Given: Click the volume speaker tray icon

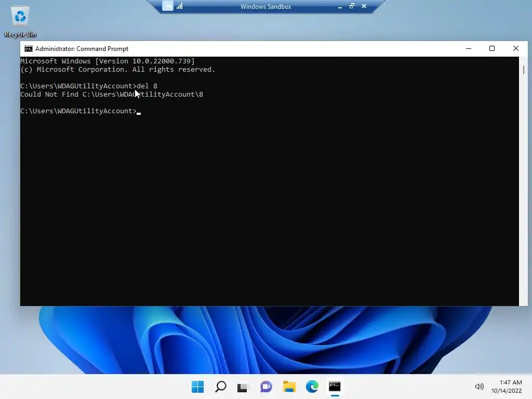Looking at the screenshot, I should (479, 387).
